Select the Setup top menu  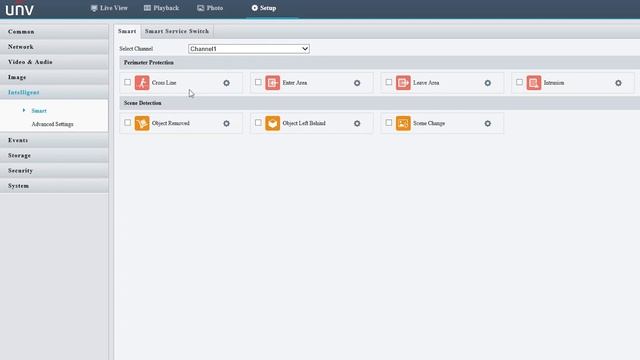[264, 8]
